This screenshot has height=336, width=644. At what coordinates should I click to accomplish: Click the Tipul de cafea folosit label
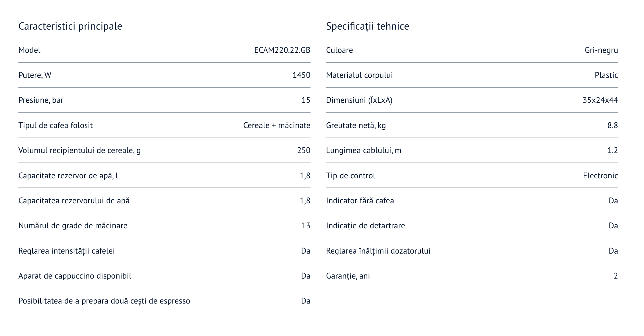click(55, 125)
